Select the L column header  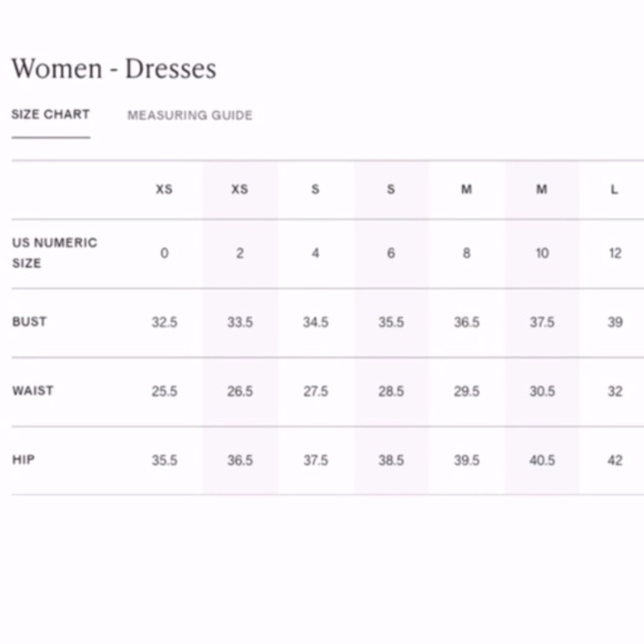tap(614, 189)
